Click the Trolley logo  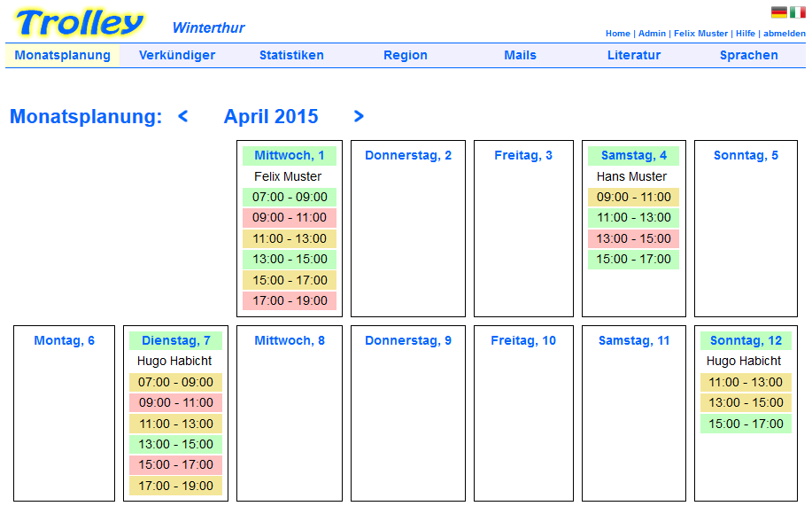pyautogui.click(x=79, y=23)
